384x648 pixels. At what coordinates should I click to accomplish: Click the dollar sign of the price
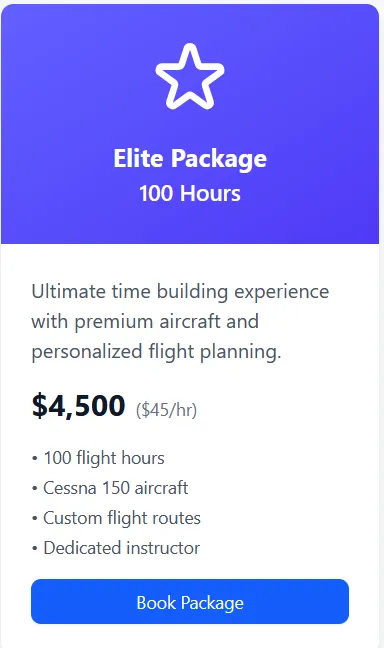tap(40, 406)
